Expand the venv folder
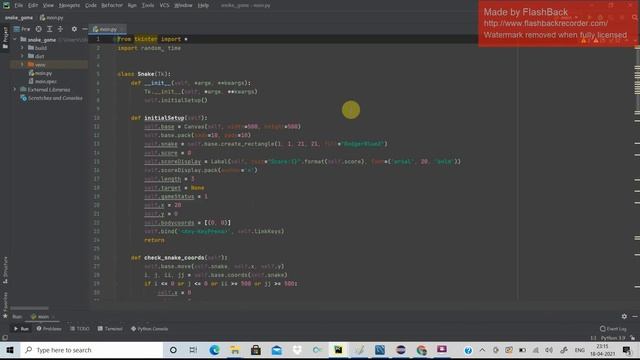Viewport: 640px width, 360px height. click(x=22, y=64)
